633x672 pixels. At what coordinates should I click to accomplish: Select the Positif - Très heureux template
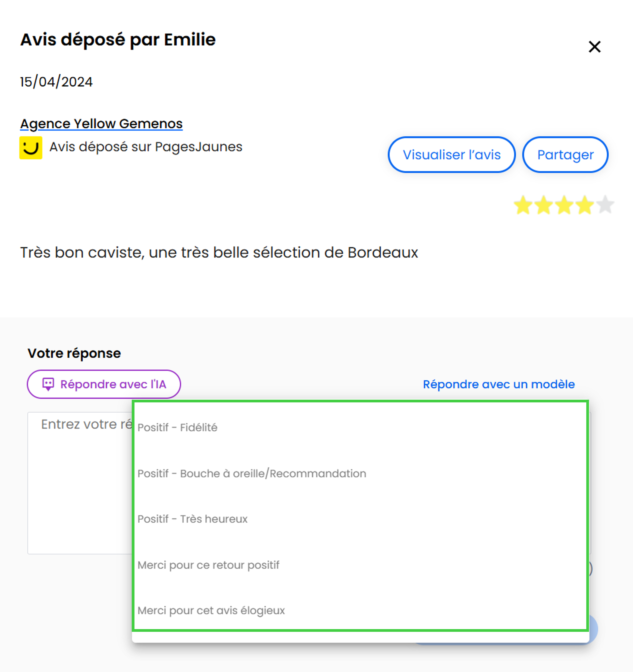click(361, 519)
